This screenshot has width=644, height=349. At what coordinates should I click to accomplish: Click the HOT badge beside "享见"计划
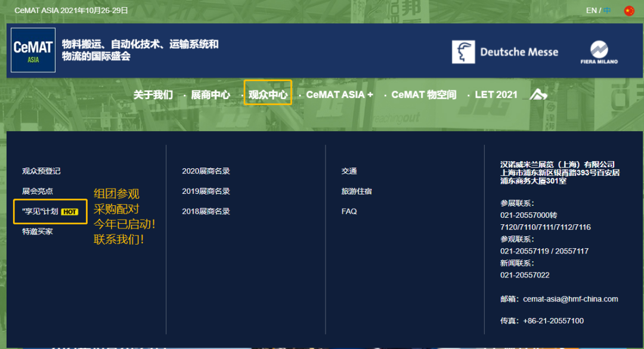pyautogui.click(x=70, y=212)
